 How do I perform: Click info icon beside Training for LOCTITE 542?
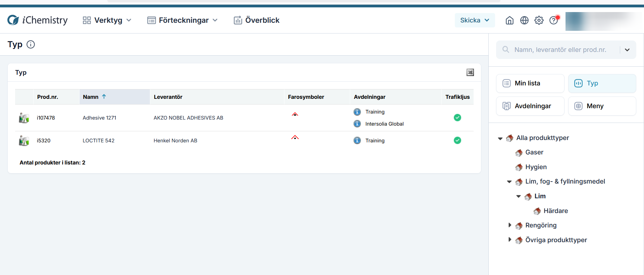click(x=357, y=141)
